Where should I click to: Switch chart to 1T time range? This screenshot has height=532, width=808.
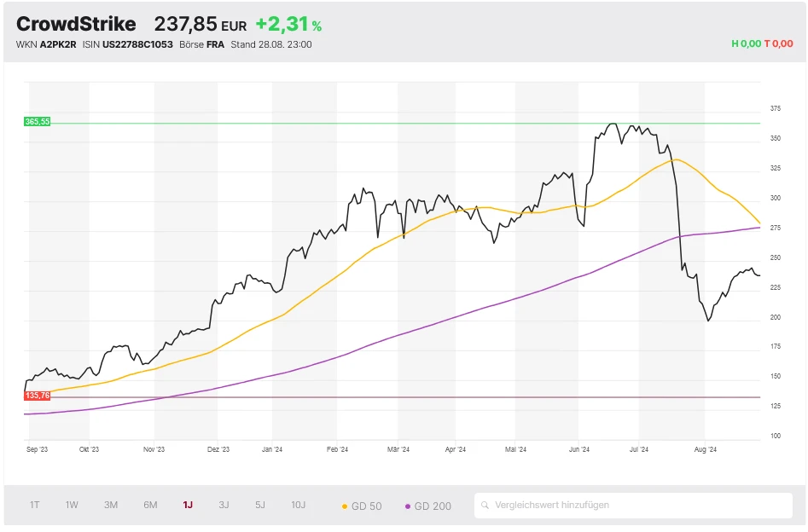[35, 505]
